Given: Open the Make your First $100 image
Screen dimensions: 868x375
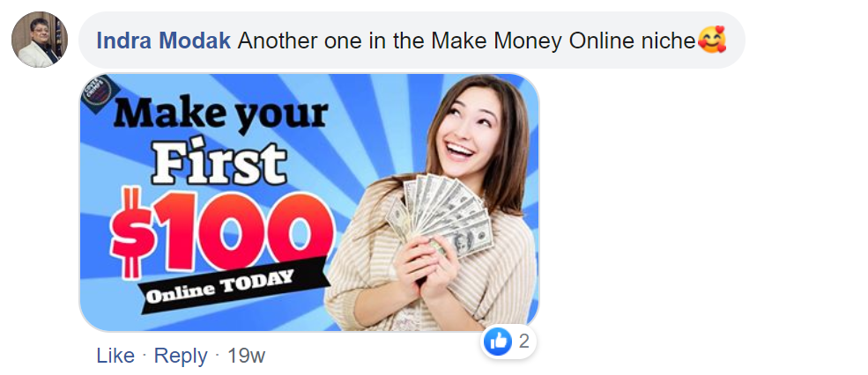Looking at the screenshot, I should click(309, 202).
